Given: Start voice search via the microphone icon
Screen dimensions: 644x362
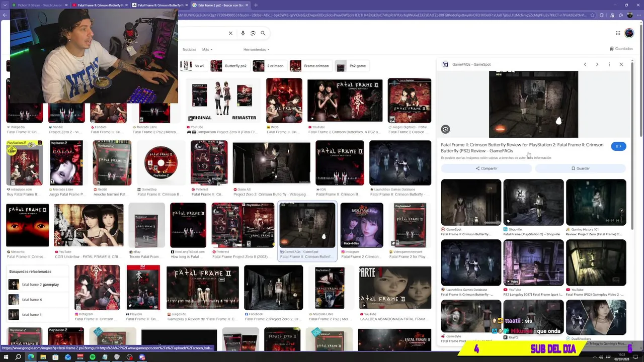Looking at the screenshot, I should (243, 33).
